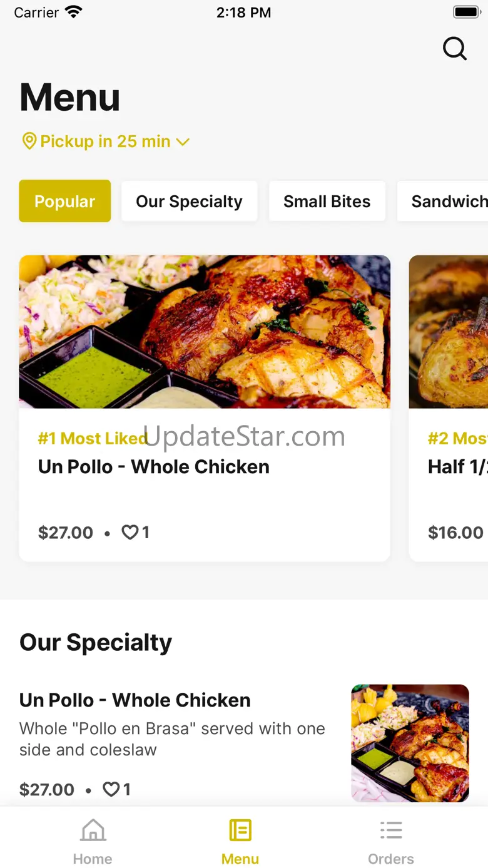Image resolution: width=488 pixels, height=868 pixels.
Task: Expand the Pickup in 25 min chevron
Action: pyautogui.click(x=183, y=142)
